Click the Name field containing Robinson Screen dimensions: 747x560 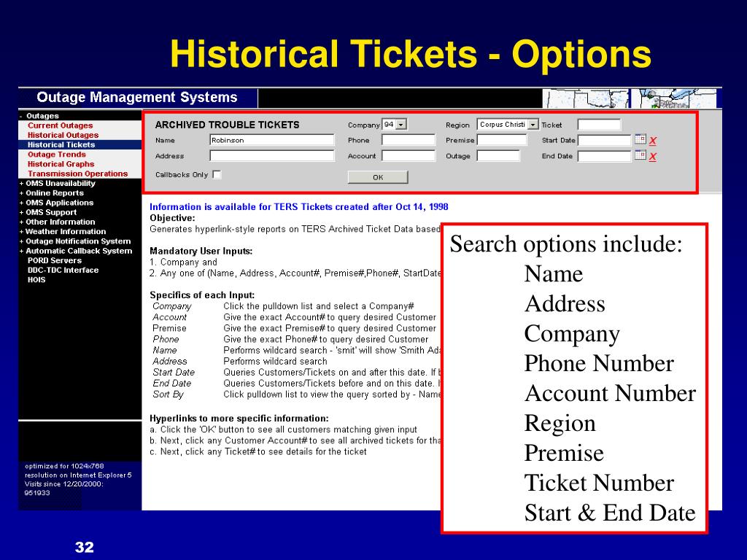click(x=272, y=140)
